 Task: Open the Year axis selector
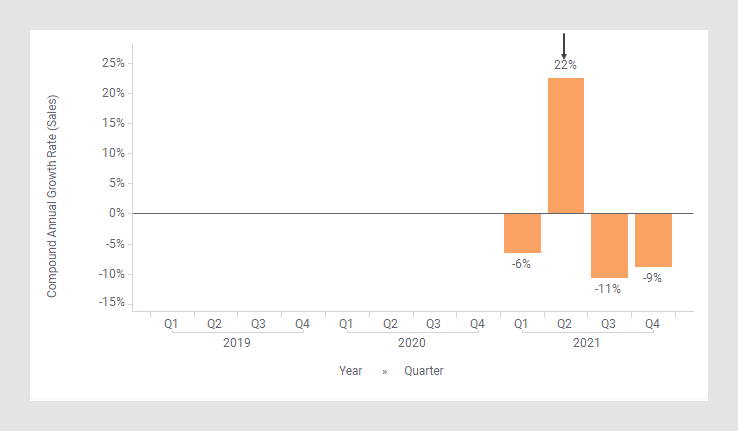350,370
